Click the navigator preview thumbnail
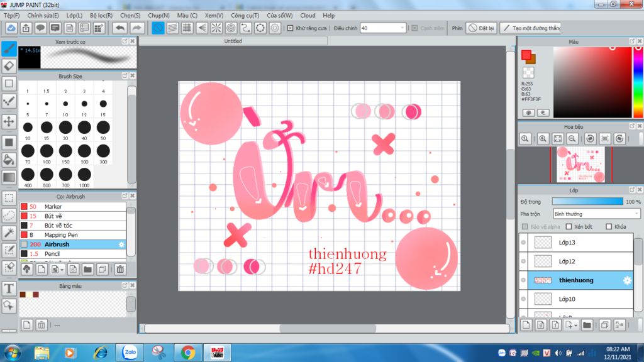Screen dimensions: 644x362 580,165
